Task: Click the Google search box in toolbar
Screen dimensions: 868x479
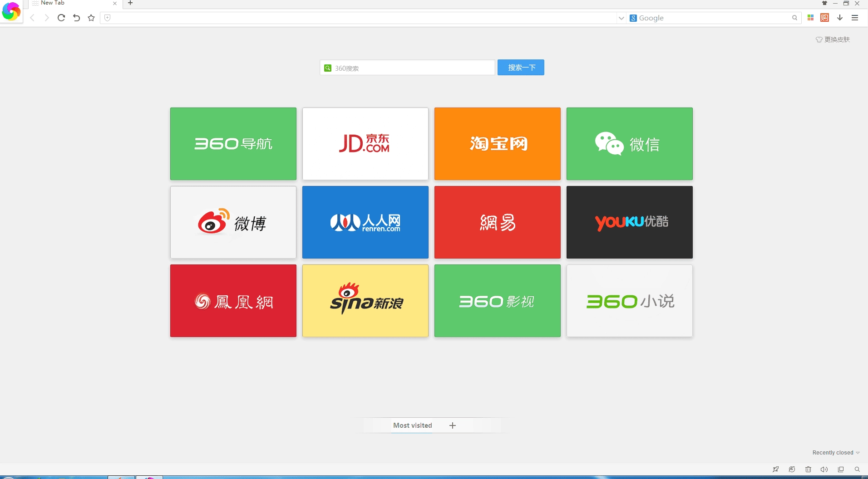Action: tap(714, 18)
